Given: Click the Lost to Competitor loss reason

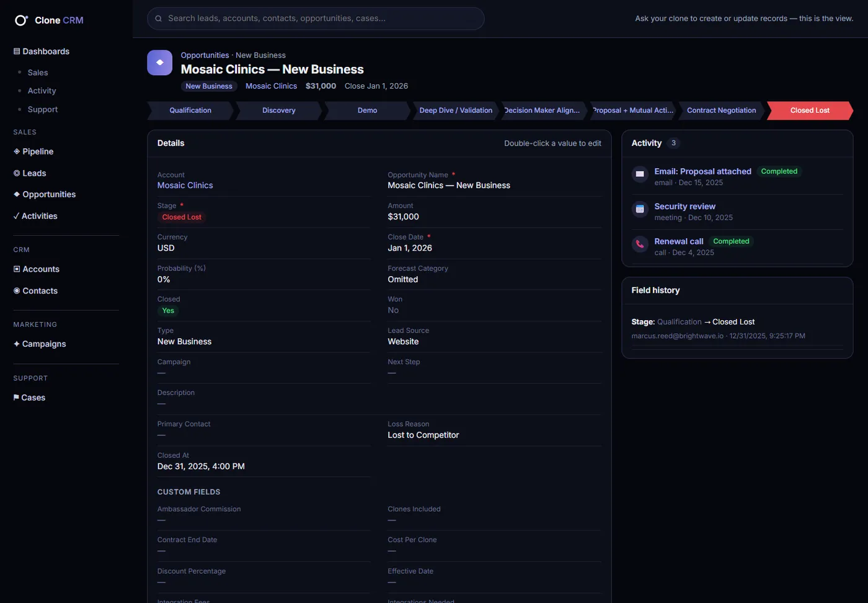Looking at the screenshot, I should pyautogui.click(x=423, y=435).
